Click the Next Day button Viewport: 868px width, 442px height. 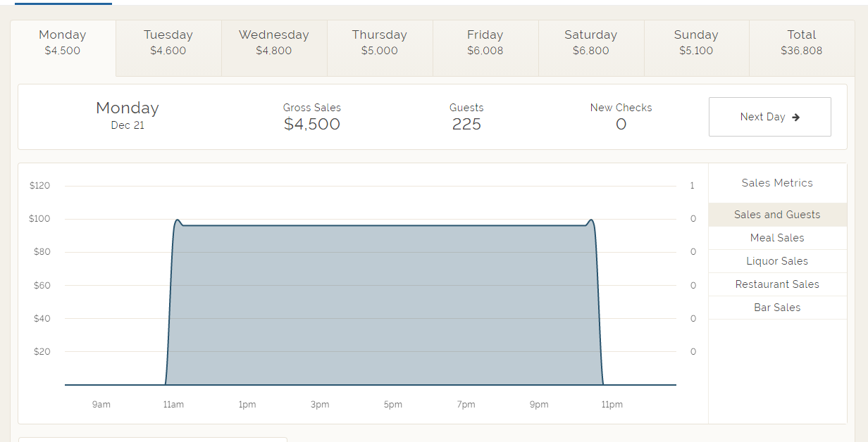(769, 117)
